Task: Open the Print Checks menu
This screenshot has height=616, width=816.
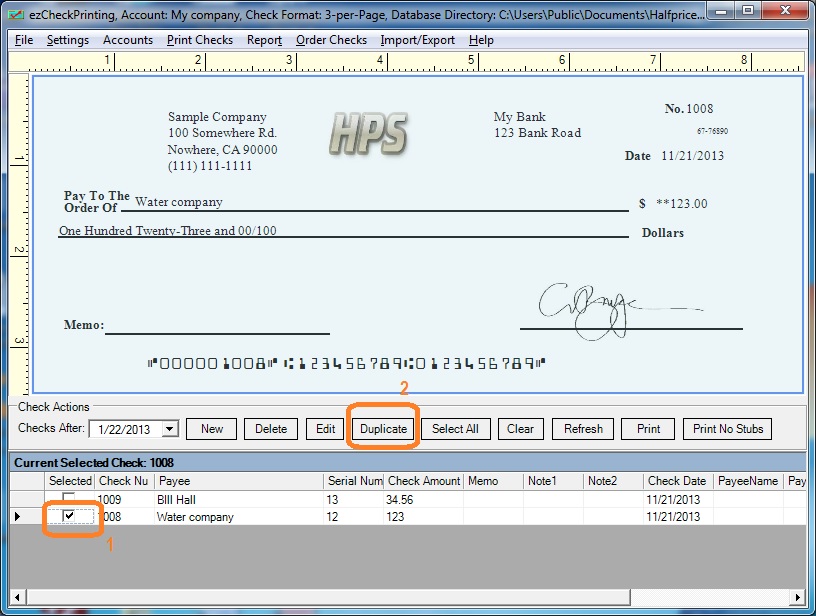Action: (199, 40)
